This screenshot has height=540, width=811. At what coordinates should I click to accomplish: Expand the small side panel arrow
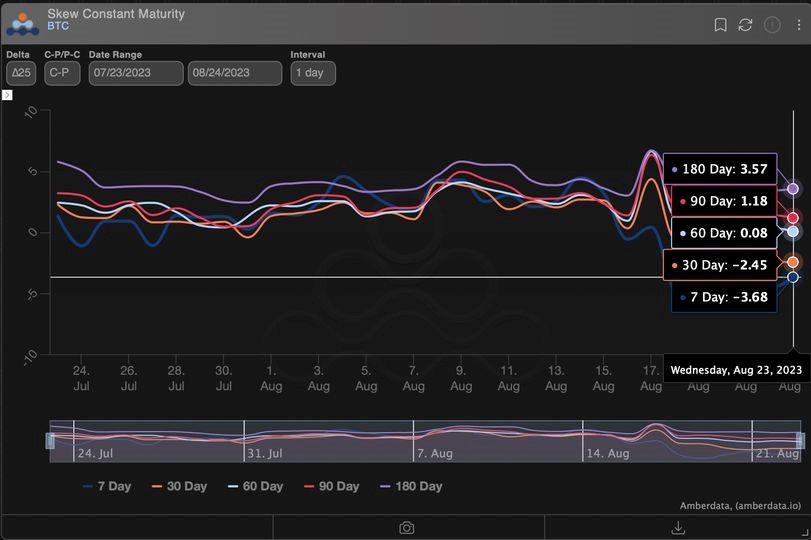click(x=7, y=95)
